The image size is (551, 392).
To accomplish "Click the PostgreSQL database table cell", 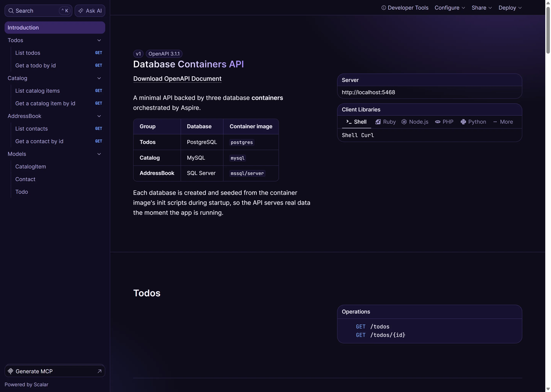I will (202, 142).
